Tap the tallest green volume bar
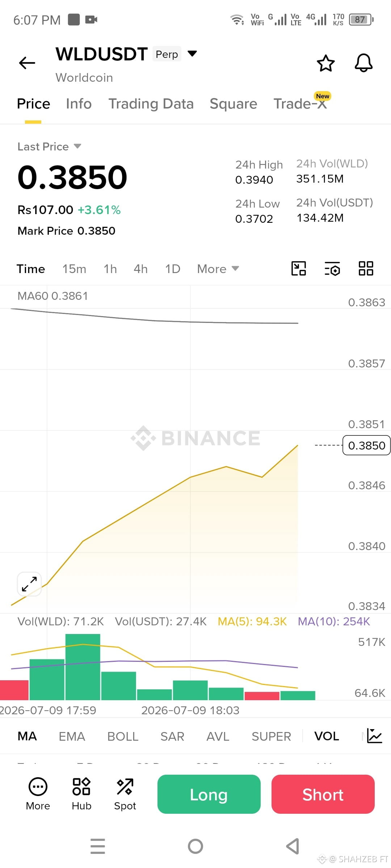 click(x=83, y=667)
